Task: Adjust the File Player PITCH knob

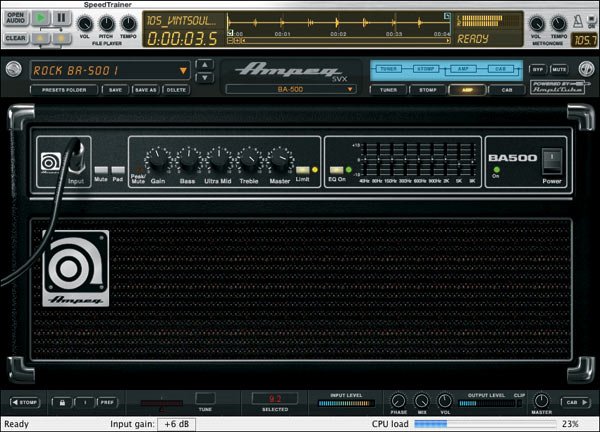Action: (x=106, y=24)
